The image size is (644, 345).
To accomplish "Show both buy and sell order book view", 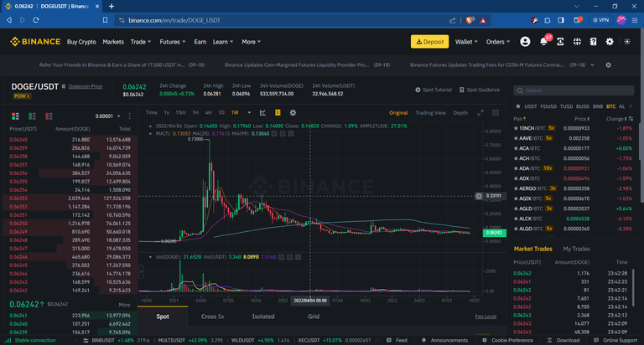I will pos(15,116).
